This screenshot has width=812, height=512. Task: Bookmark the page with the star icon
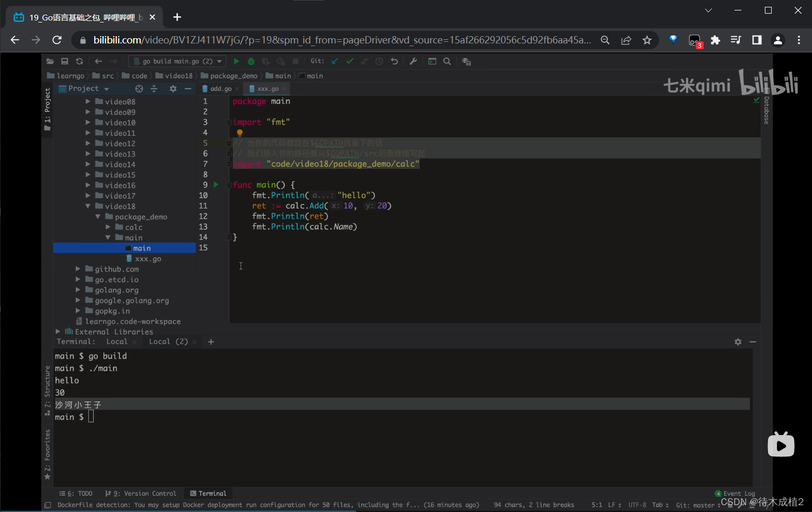647,40
